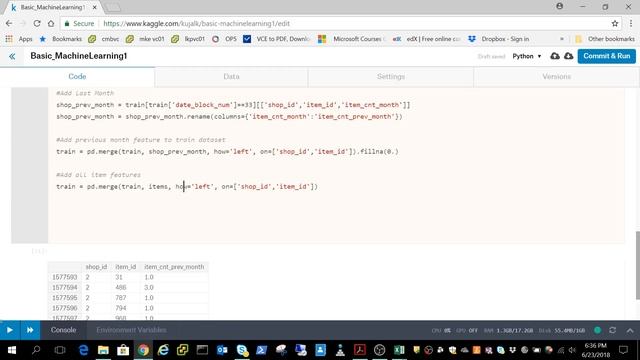The width and height of the screenshot is (640, 360).
Task: Click the download cloud icon
Action: click(569, 56)
